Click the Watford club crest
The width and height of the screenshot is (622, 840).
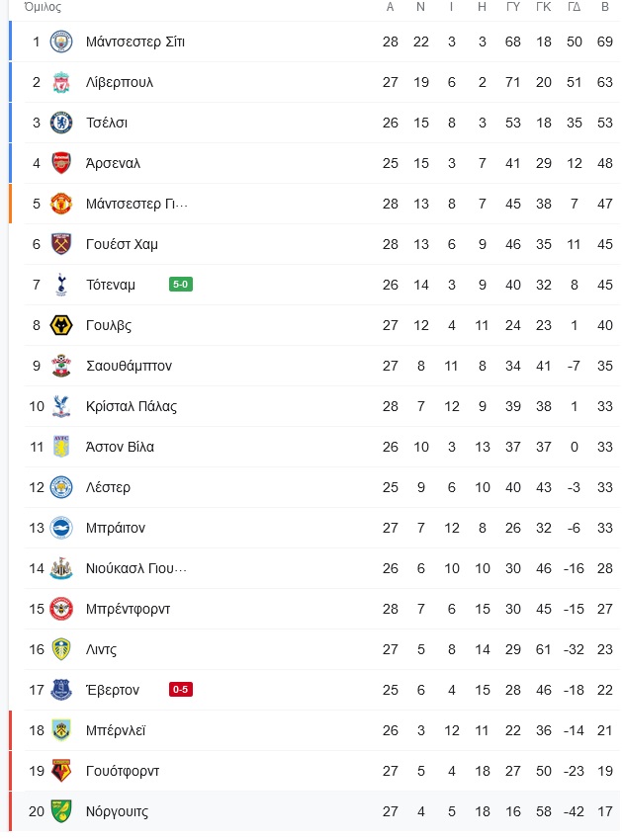[x=61, y=771]
